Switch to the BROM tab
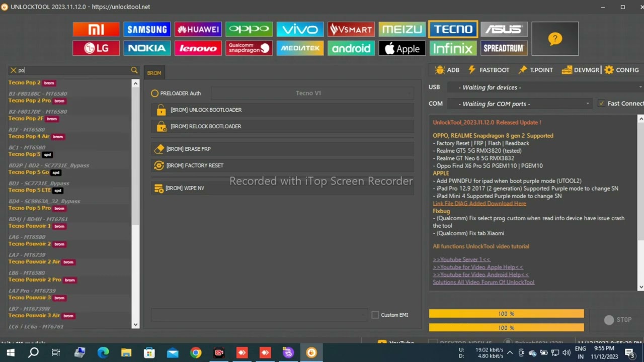The width and height of the screenshot is (644, 362). tap(154, 73)
